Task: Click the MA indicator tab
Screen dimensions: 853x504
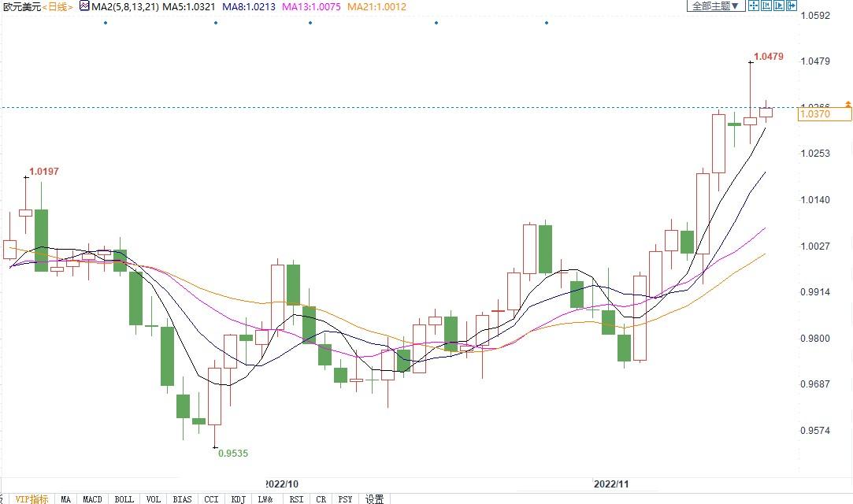Action: click(x=65, y=498)
